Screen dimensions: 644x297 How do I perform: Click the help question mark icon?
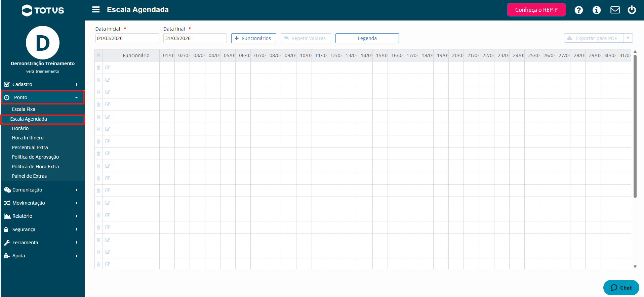(578, 10)
